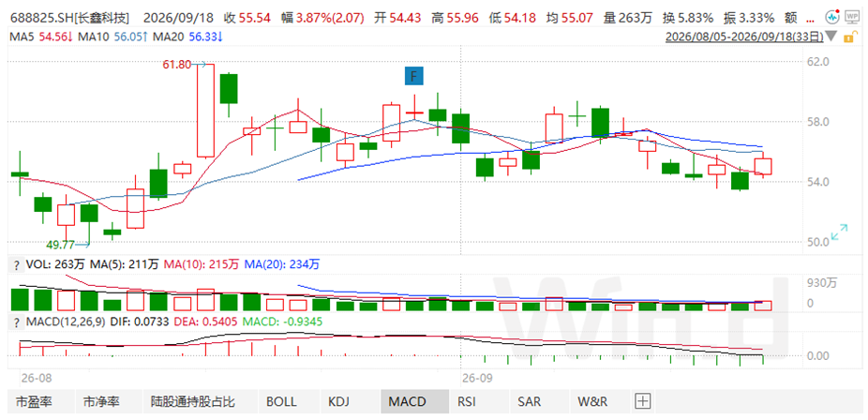The height and width of the screenshot is (420, 868).
Task: Click the stock code 688825.SH[长鑫科技]
Action: click(71, 18)
